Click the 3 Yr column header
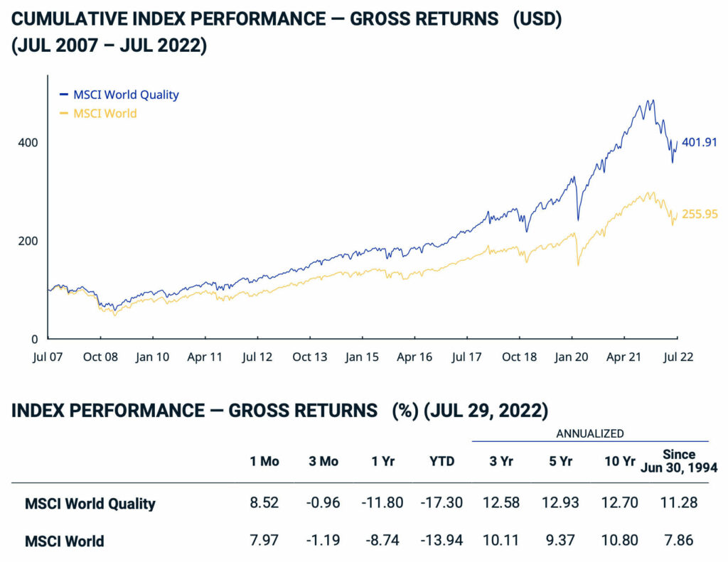This screenshot has height=562, width=728. coord(501,461)
